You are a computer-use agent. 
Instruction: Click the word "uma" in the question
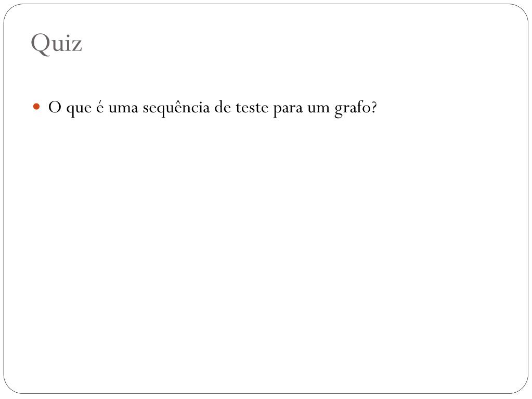[x=123, y=109]
